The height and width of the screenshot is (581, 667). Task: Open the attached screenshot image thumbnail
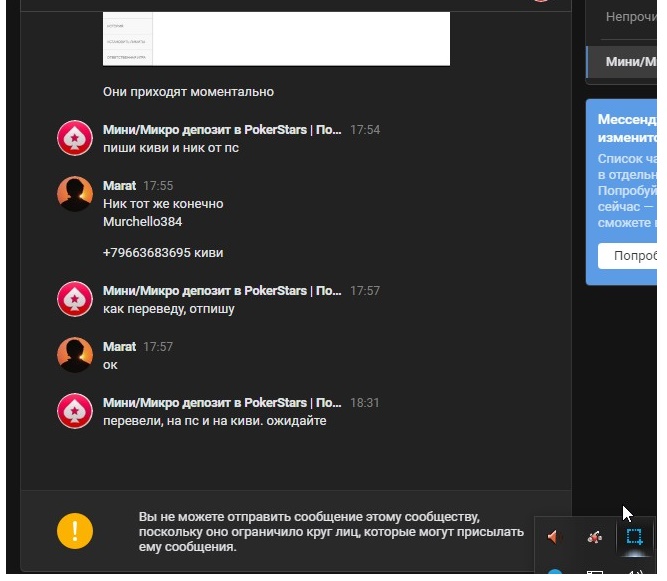pos(276,39)
